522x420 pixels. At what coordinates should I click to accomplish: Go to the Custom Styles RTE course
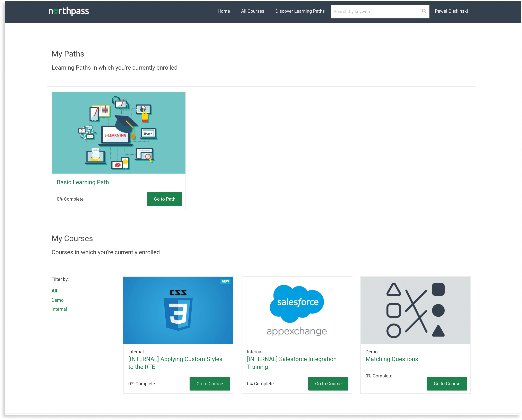tap(209, 383)
